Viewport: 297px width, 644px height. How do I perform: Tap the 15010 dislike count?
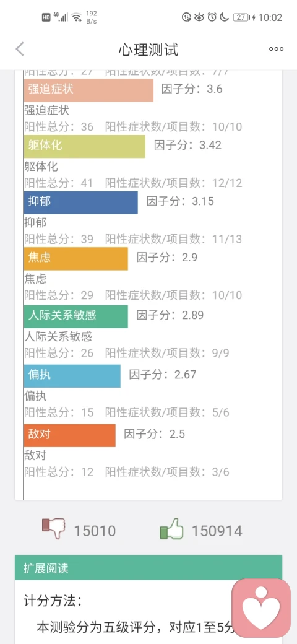click(x=95, y=531)
